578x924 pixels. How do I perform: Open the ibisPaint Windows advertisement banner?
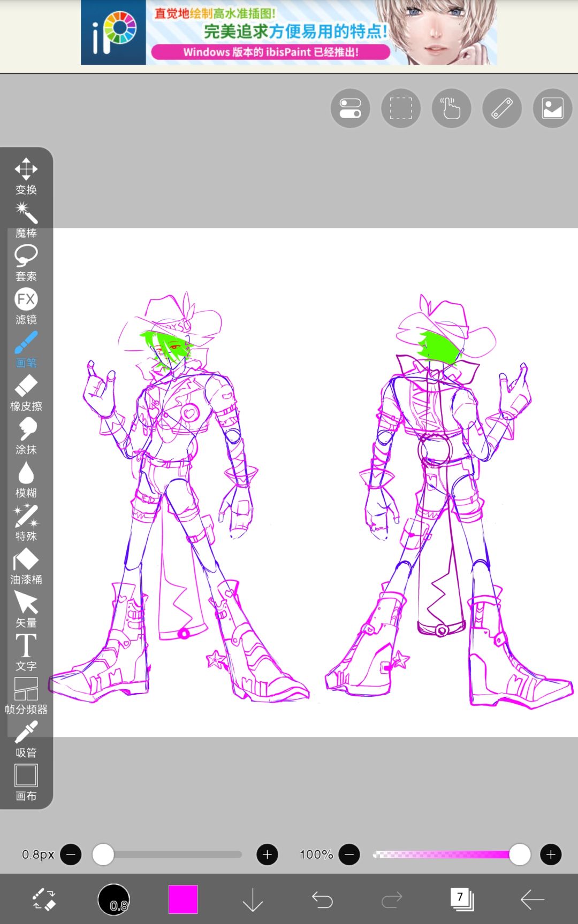[289, 33]
